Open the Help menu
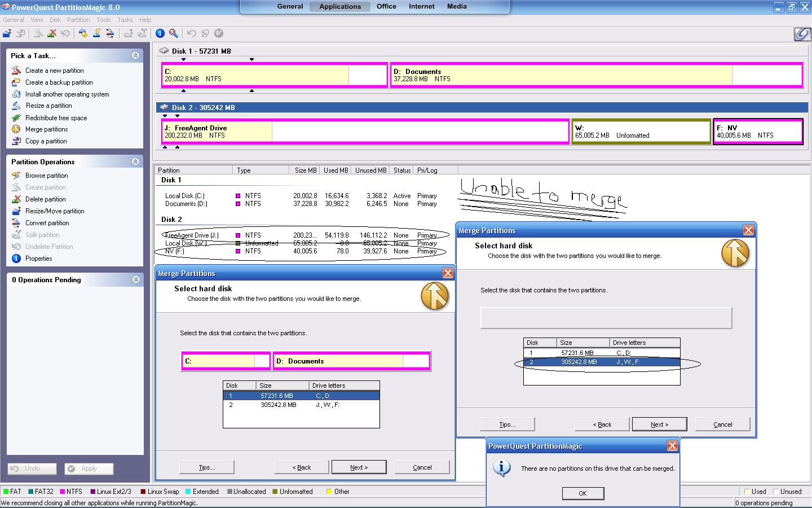Viewport: 812px width, 508px height. 145,20
